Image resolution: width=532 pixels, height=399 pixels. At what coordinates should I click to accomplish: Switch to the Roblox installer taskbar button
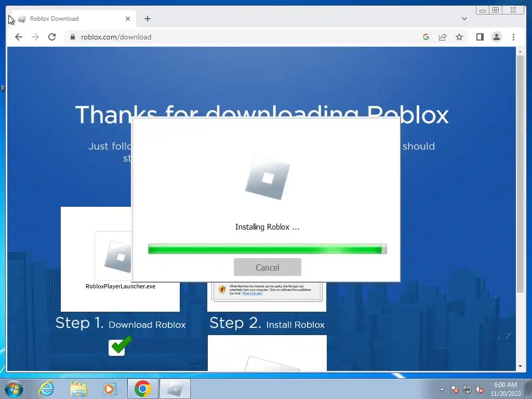pyautogui.click(x=175, y=389)
